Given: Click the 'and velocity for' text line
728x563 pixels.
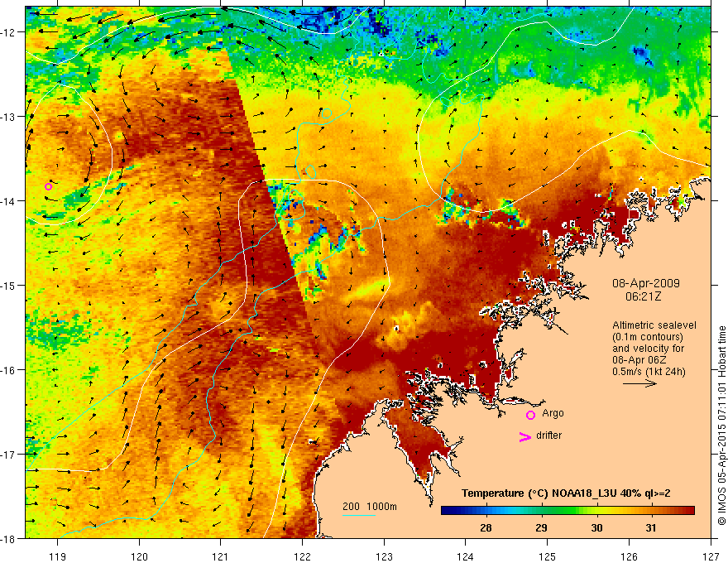Looking at the screenshot, I should point(648,349).
